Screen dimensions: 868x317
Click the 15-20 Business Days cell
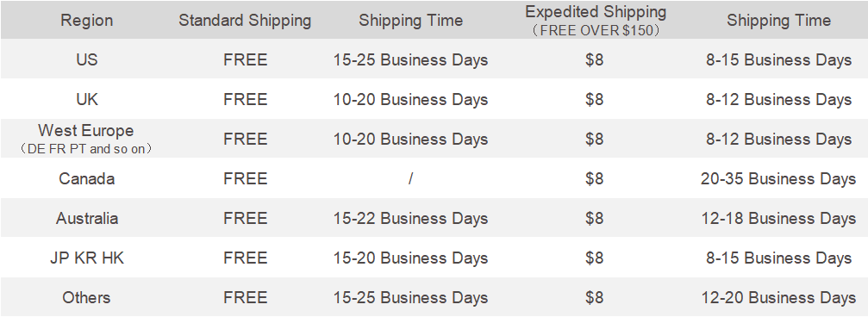coord(410,258)
